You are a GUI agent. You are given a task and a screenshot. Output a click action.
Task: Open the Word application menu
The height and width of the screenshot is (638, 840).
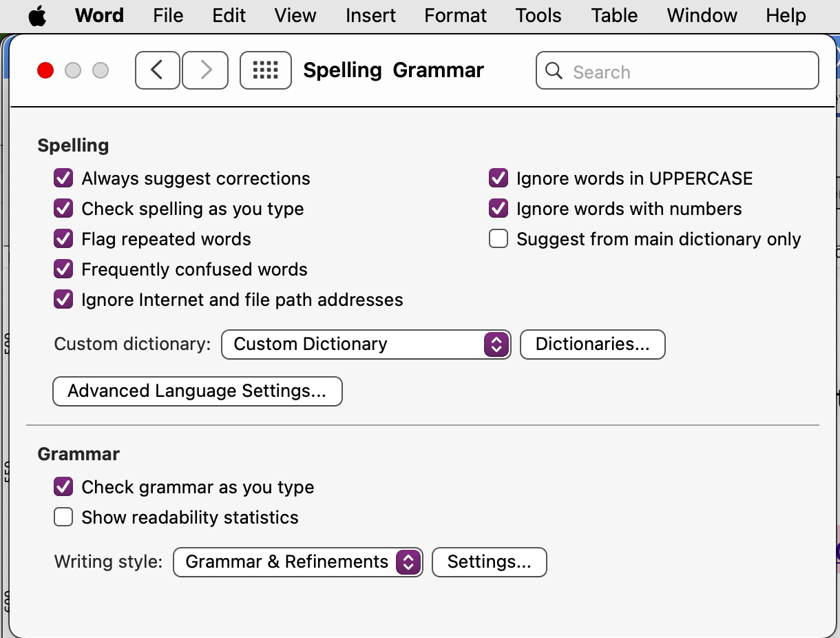100,15
